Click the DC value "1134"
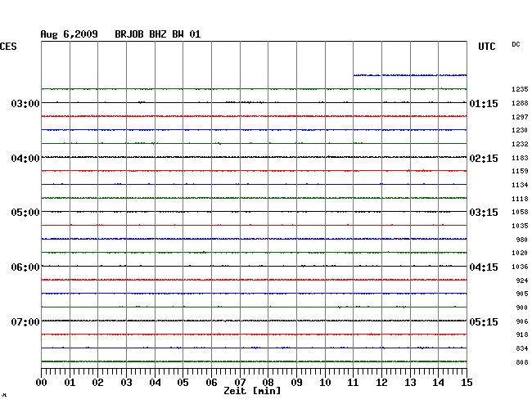The width and height of the screenshot is (532, 404). coord(520,185)
